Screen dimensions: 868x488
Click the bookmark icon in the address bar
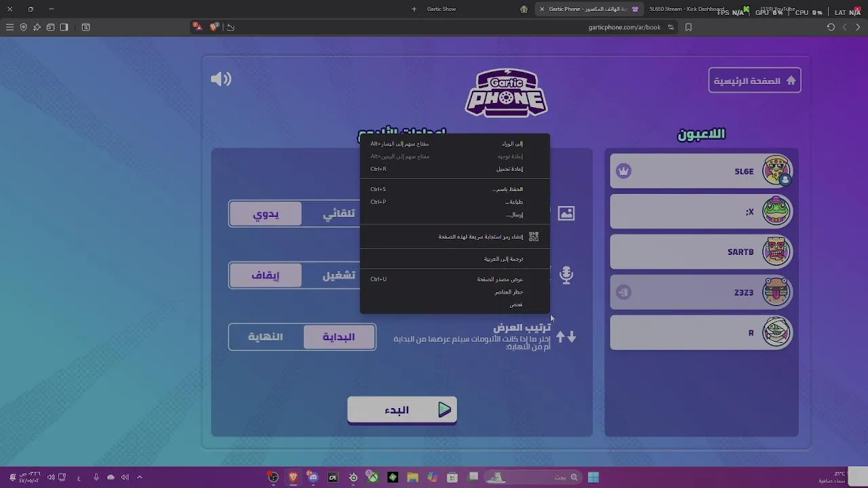pos(688,27)
